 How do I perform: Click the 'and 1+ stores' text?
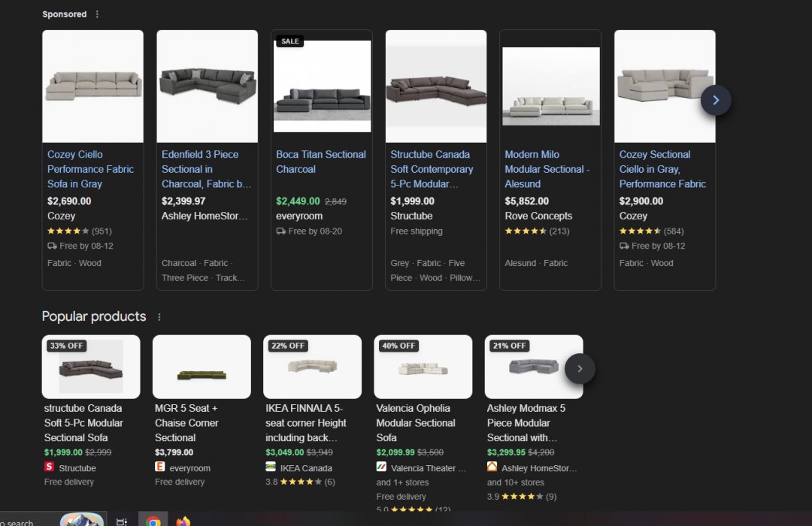pos(402,482)
